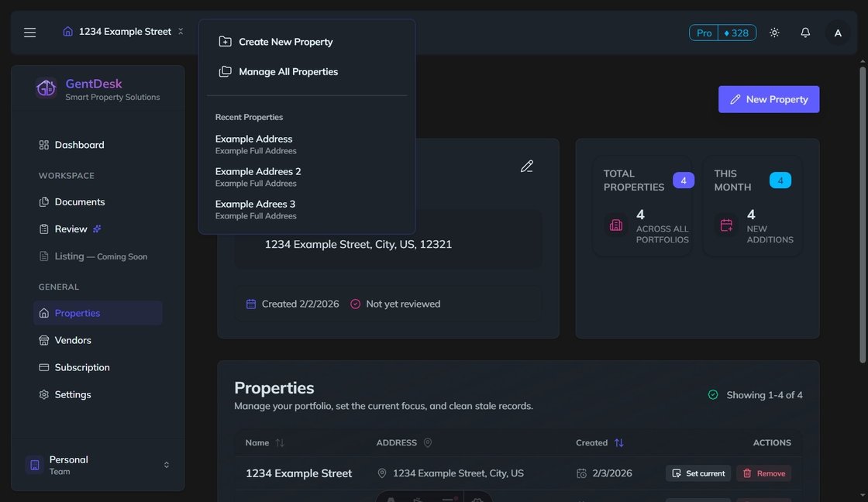This screenshot has width=868, height=502.
Task: Choose Manage All Properties
Action: (288, 71)
